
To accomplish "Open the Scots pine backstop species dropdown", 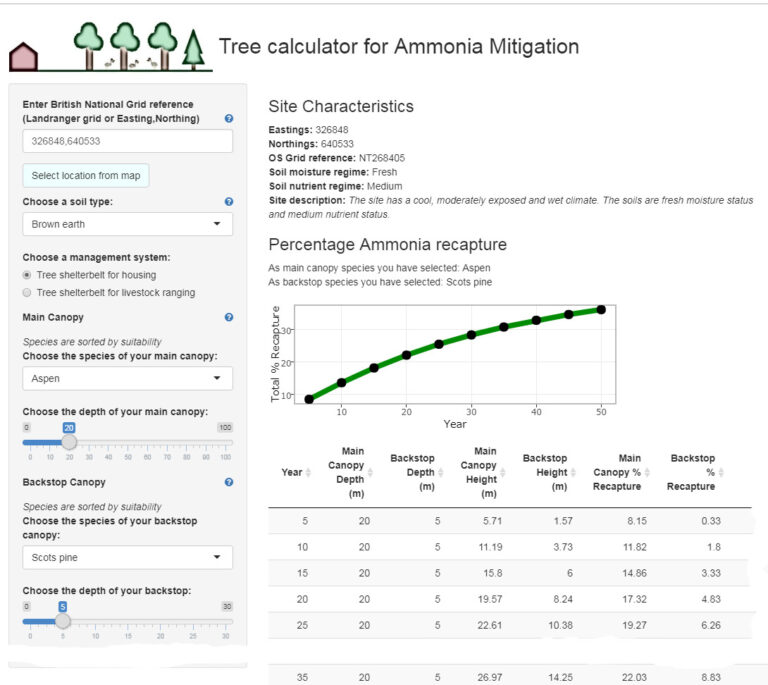I will pyautogui.click(x=127, y=557).
